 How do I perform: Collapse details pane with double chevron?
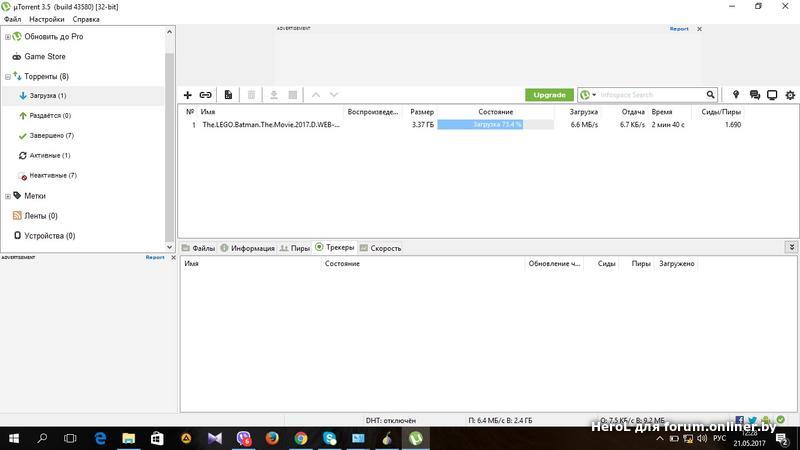coord(791,247)
